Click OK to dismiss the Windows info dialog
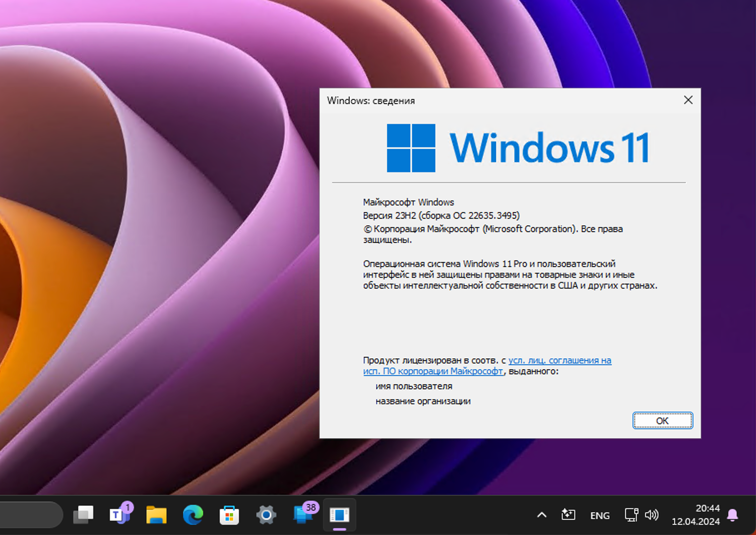The height and width of the screenshot is (535, 756). 662,420
